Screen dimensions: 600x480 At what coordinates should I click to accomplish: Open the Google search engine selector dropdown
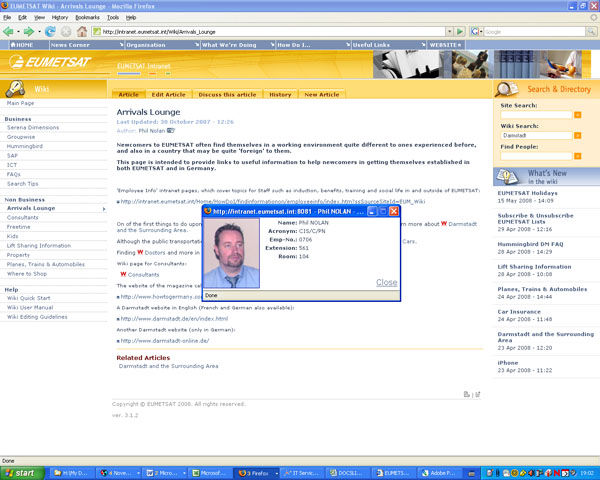tap(476, 32)
